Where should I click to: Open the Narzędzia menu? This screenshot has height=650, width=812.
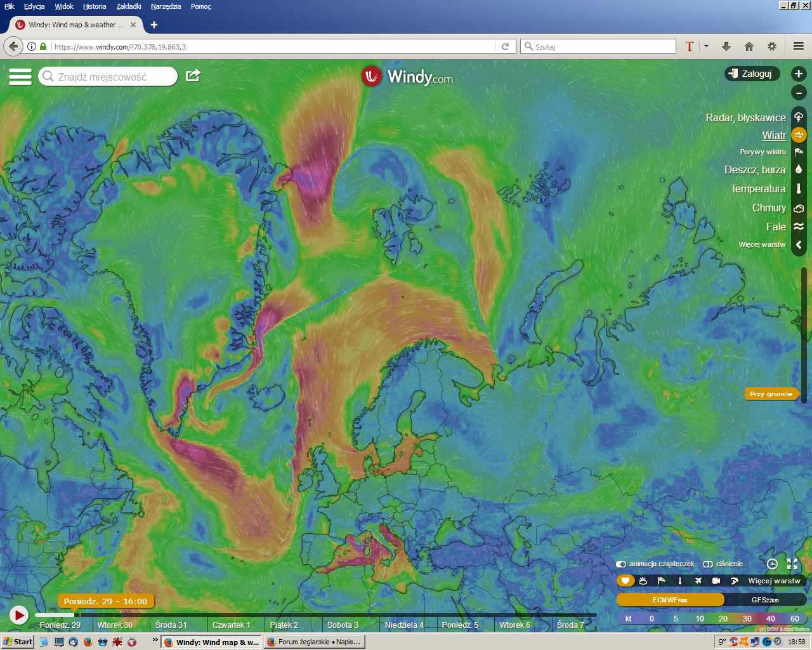[166, 6]
